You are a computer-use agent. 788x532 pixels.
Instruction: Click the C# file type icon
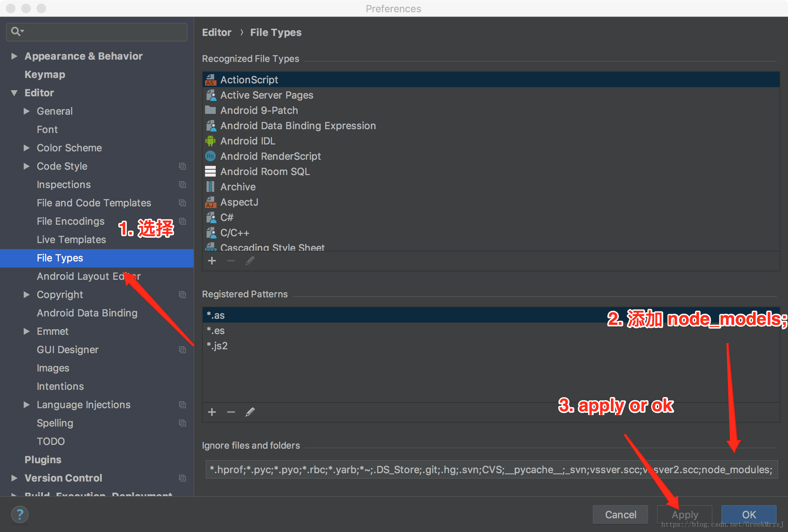pos(211,218)
